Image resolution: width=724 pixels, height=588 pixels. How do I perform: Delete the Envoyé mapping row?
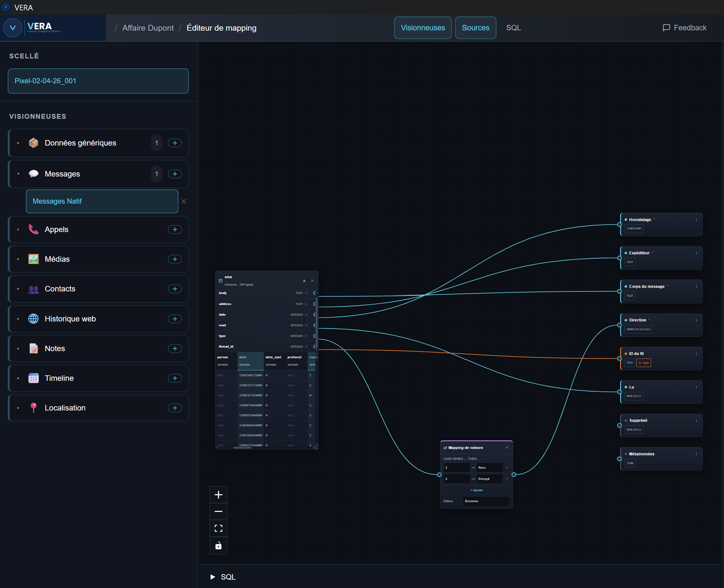point(507,479)
